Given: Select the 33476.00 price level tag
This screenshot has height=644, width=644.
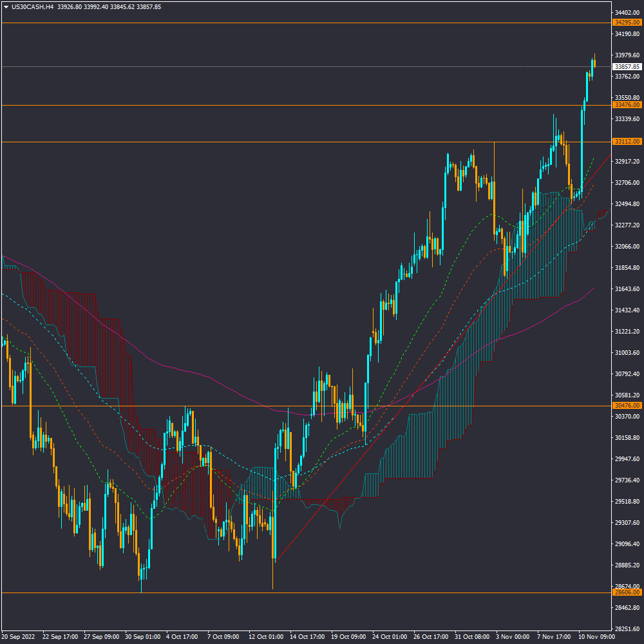Looking at the screenshot, I should pyautogui.click(x=627, y=105).
